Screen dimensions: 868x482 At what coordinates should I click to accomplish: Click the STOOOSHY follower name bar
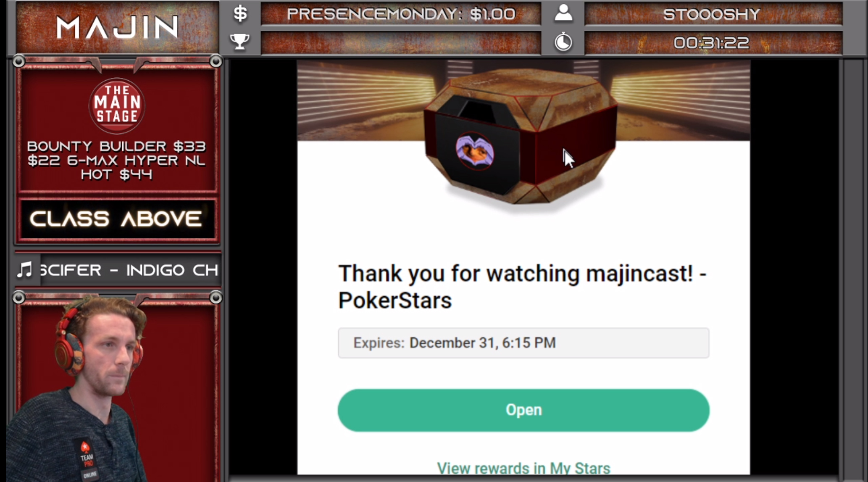[713, 14]
